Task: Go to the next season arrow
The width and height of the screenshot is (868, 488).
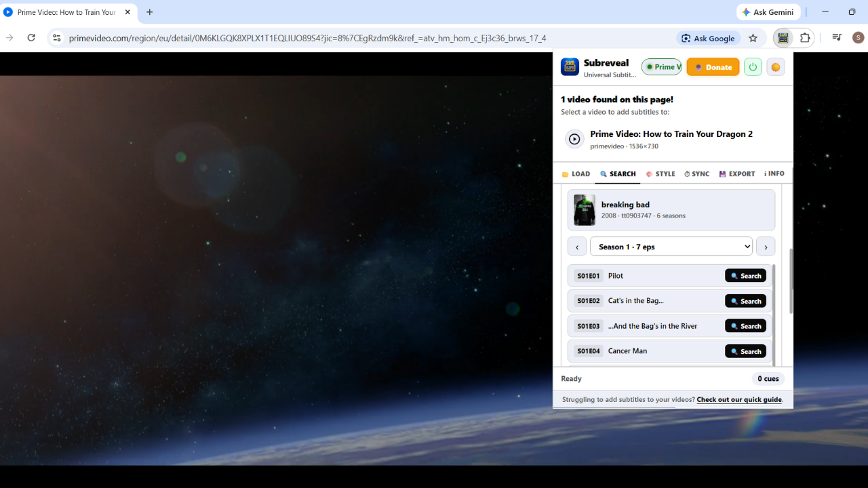Action: tap(766, 247)
